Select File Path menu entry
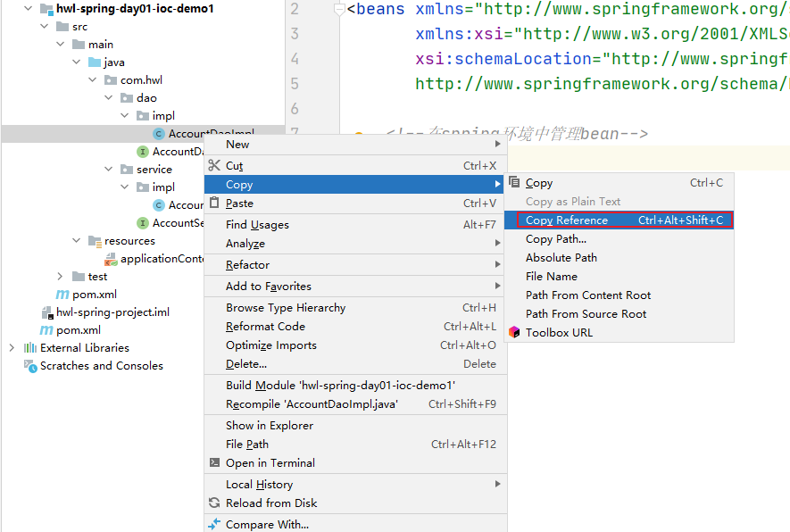 pos(355,444)
